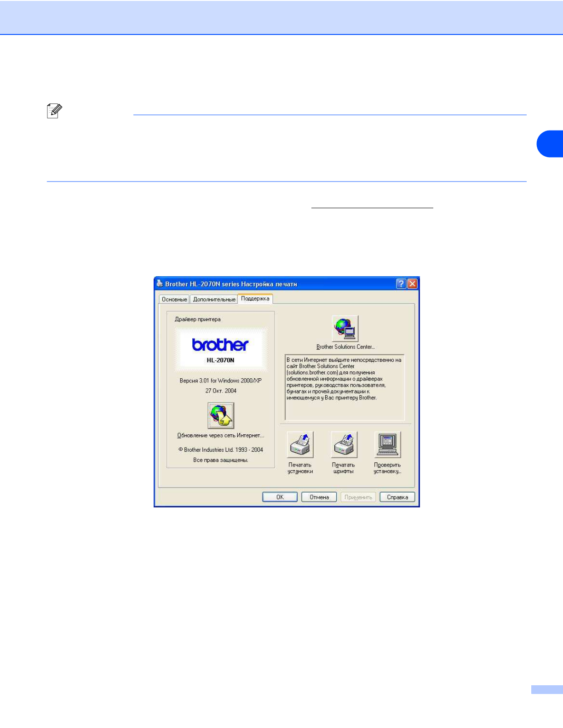Switch to the Основные tab
Image resolution: width=563 pixels, height=728 pixels.
pyautogui.click(x=174, y=299)
